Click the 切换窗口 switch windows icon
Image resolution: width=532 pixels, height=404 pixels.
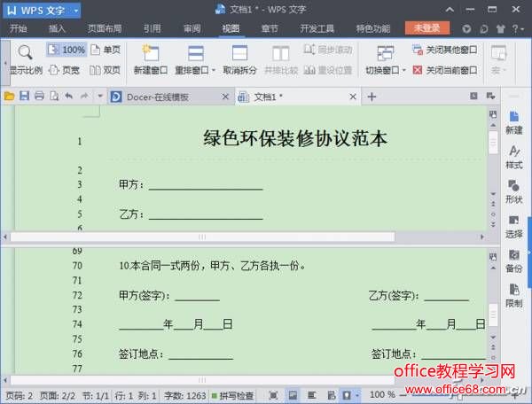386,53
